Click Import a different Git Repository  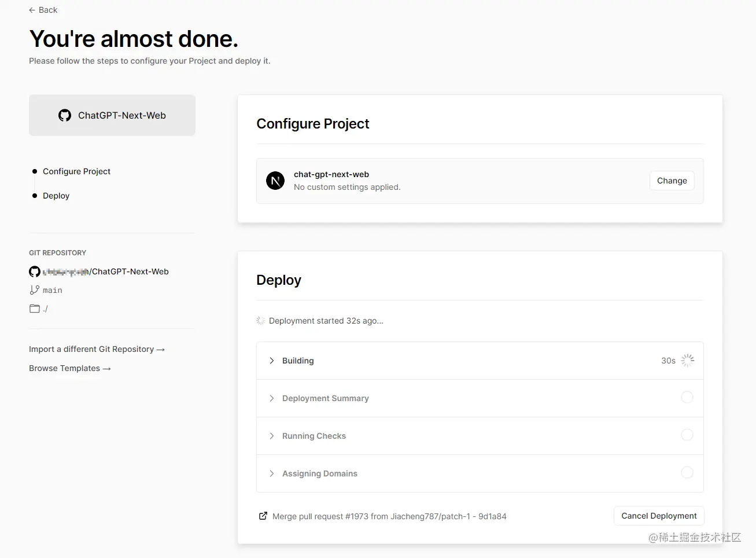(97, 349)
